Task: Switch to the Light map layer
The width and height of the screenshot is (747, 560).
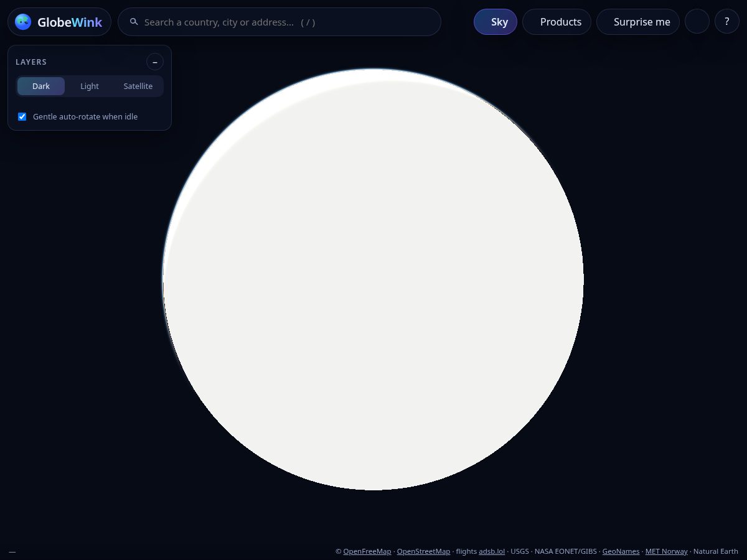Action: 90,86
